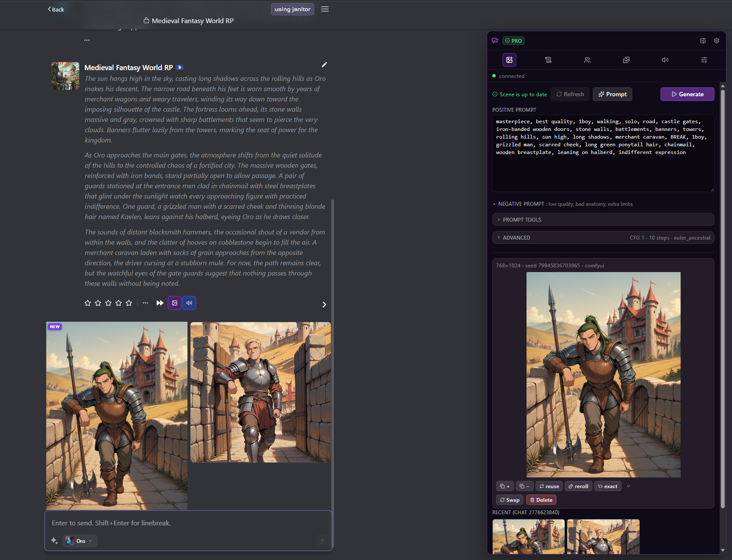Click the Refresh scene button
Screen dimensions: 732x560
pos(570,94)
